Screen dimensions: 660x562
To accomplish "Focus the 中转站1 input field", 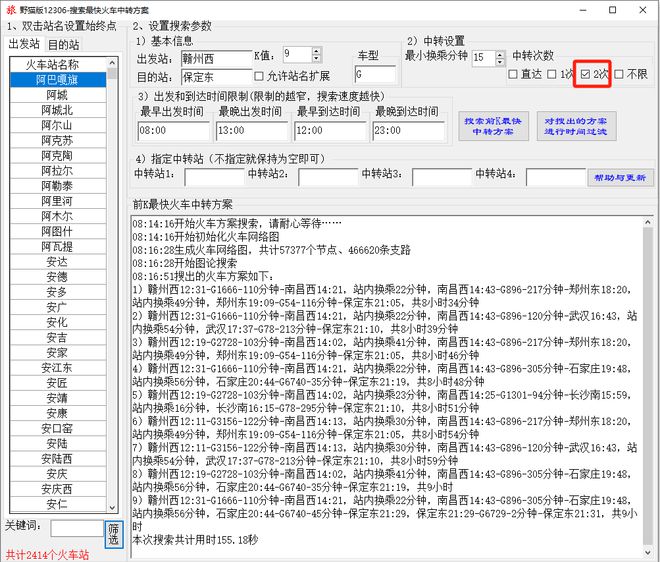I will (x=214, y=177).
